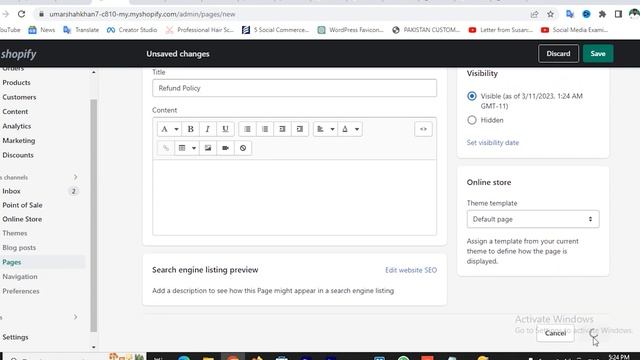The height and width of the screenshot is (360, 640).
Task: Open WordPress Favicon bookmark
Action: point(351,30)
